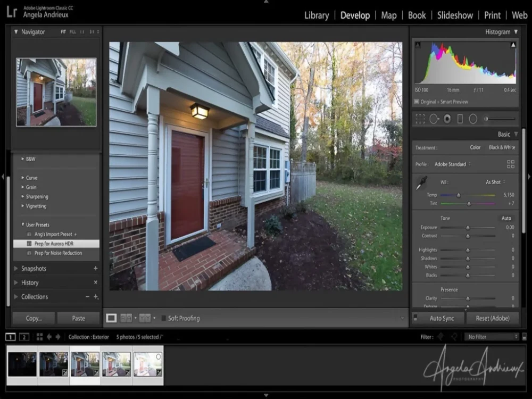Expand the Collections panel
The height and width of the screenshot is (399, 532).
tap(16, 296)
